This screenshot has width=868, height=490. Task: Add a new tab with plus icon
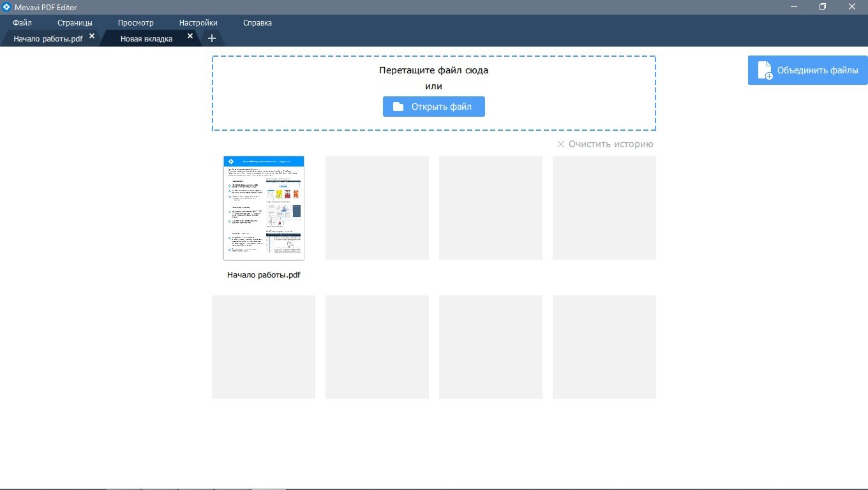212,38
